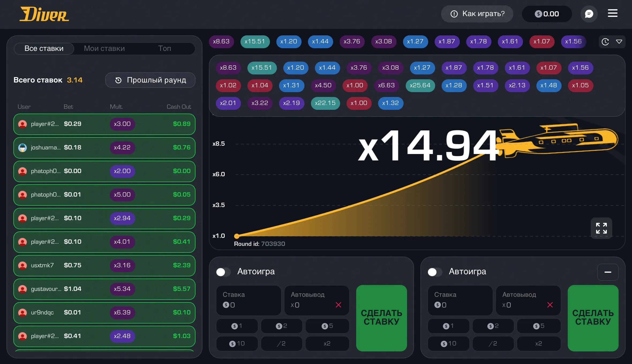Image resolution: width=632 pixels, height=364 pixels.
Task: Click the left panel Автовывод field
Action: point(317,300)
